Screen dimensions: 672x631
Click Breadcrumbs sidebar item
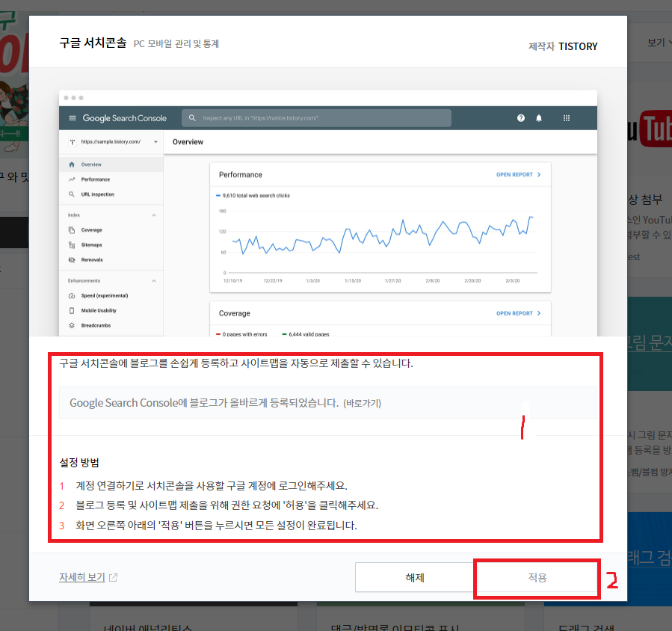click(x=111, y=326)
